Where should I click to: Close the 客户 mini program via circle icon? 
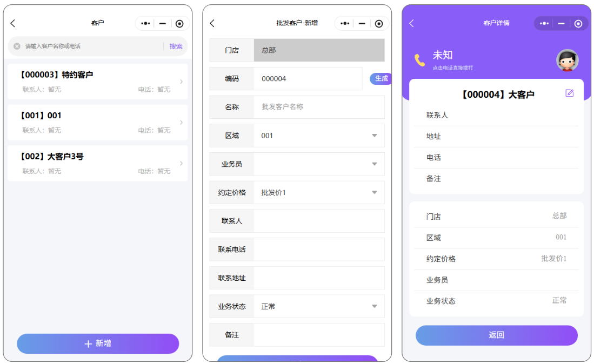pyautogui.click(x=179, y=23)
